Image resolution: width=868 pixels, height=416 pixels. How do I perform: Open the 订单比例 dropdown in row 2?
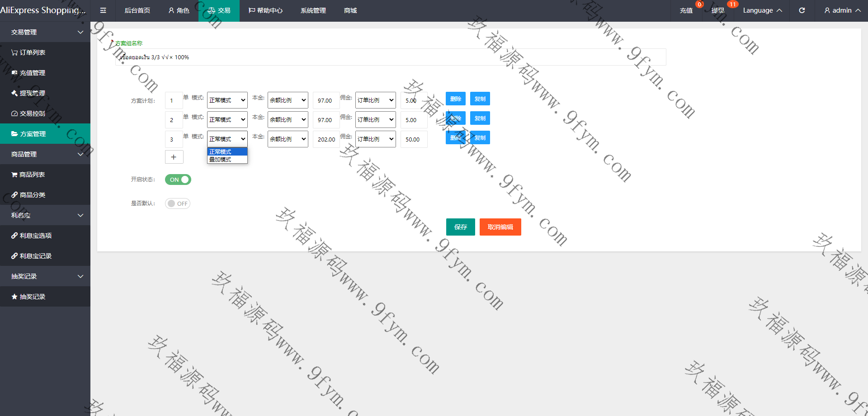(375, 120)
